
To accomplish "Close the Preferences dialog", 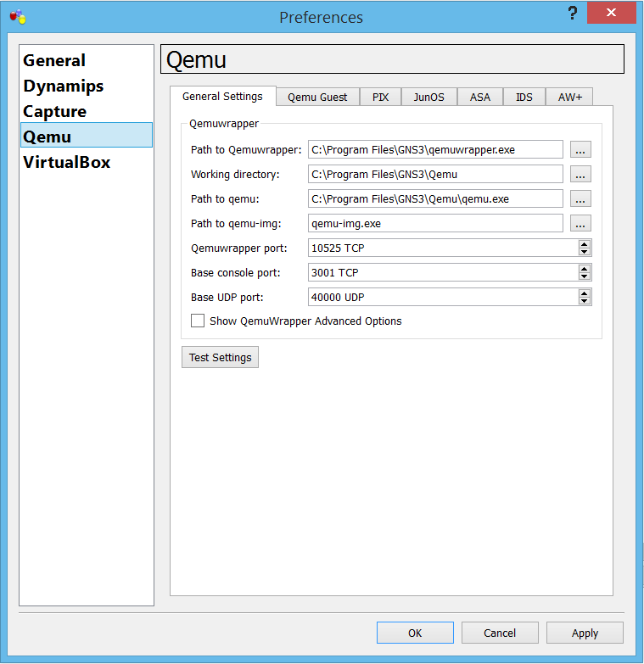I will coord(611,13).
